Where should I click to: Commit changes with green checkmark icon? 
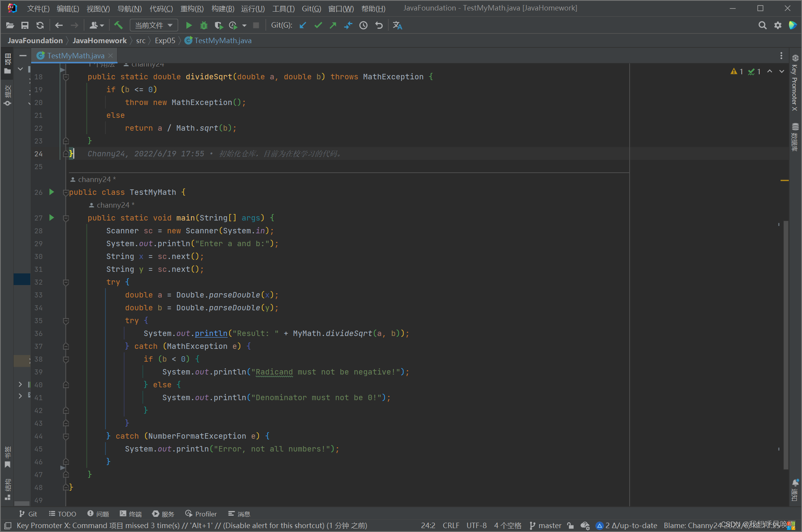(318, 25)
